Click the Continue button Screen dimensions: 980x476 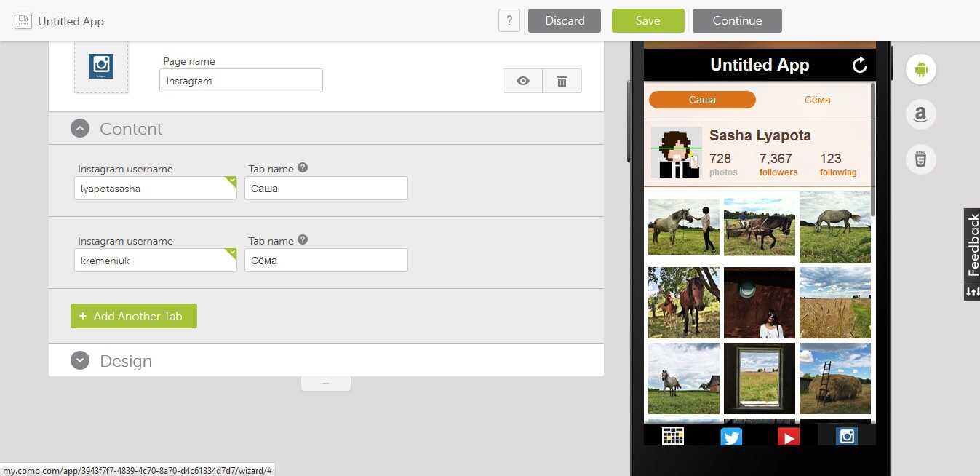737,20
